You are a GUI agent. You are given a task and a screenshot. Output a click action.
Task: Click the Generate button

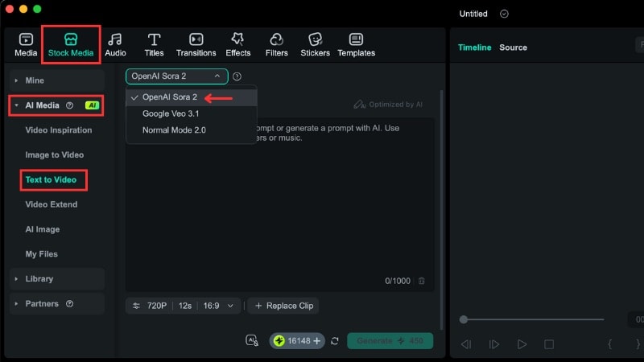coord(390,340)
